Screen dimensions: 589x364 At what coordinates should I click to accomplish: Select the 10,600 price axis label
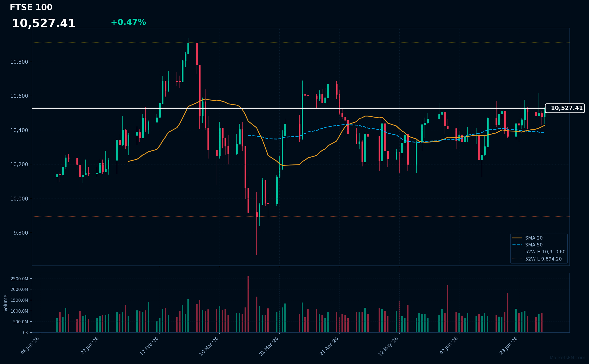19,96
